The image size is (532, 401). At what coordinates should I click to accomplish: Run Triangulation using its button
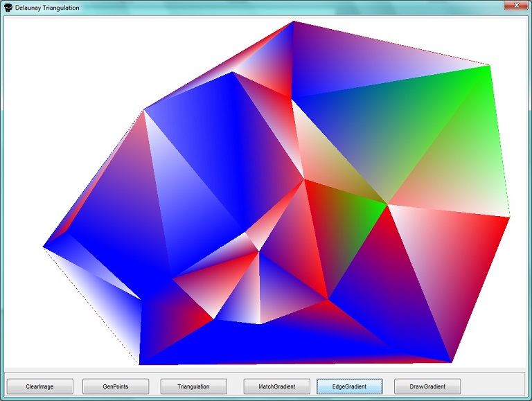(x=193, y=386)
